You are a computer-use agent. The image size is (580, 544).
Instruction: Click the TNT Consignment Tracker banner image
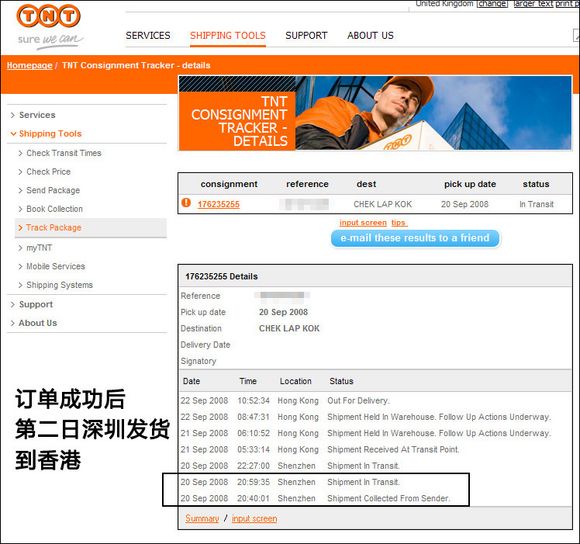[x=375, y=113]
